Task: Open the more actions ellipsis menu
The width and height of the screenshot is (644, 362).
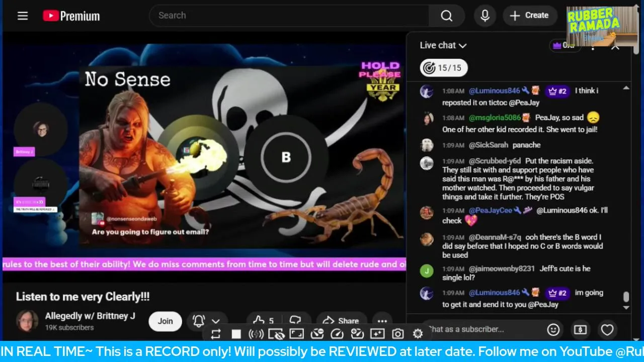Action: click(382, 321)
